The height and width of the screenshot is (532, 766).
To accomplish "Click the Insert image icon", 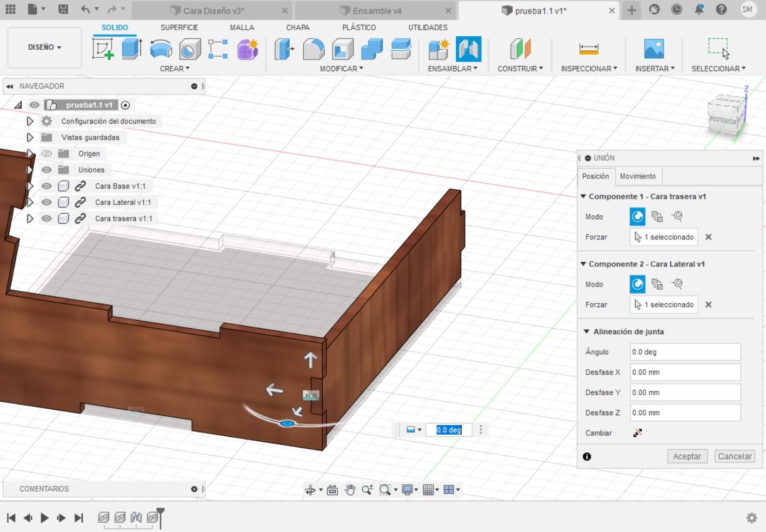I will pos(654,49).
